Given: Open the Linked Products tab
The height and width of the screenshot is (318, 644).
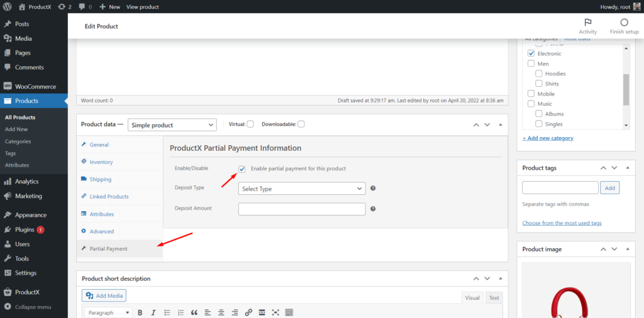Looking at the screenshot, I should [119, 197].
